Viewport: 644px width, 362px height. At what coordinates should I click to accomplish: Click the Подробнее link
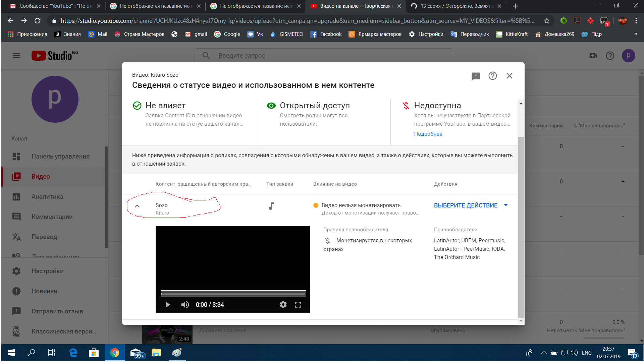428,134
